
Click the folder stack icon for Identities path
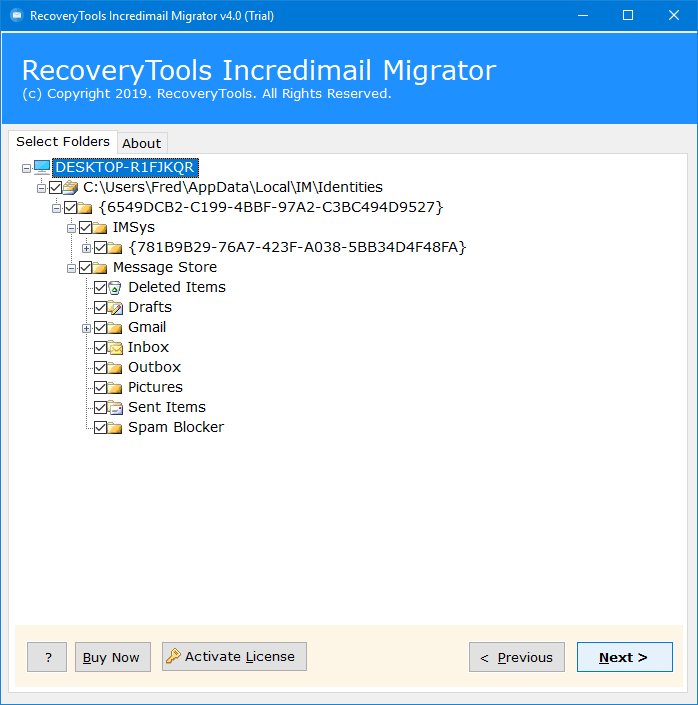click(x=70, y=187)
